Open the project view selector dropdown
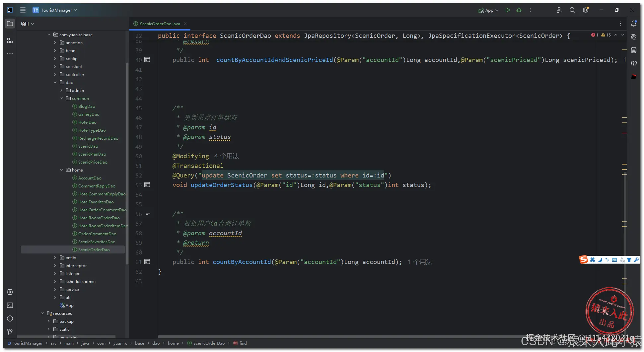 click(27, 24)
